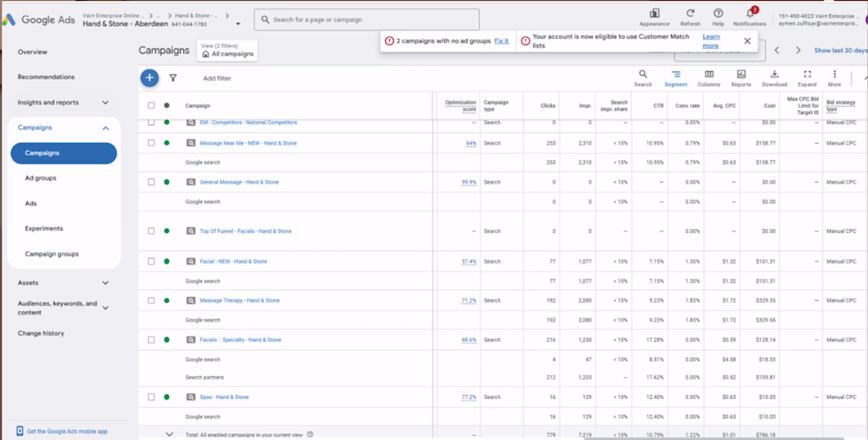Check the Spas campaign checkbox
868x440 pixels.
[x=152, y=397]
